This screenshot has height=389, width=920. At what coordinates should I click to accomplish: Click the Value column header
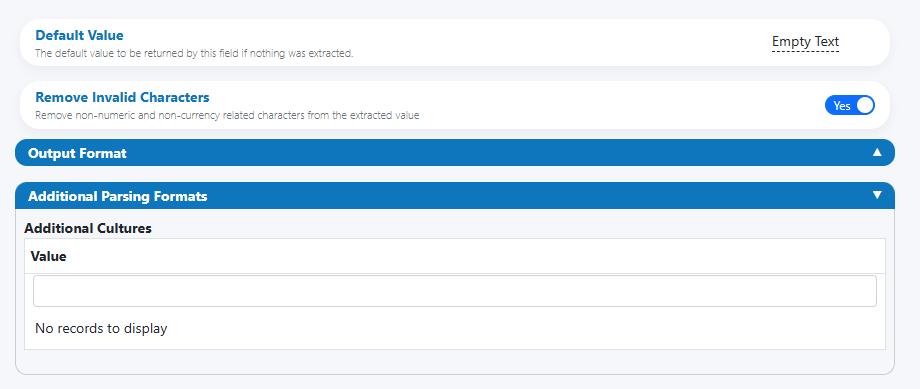[48, 256]
